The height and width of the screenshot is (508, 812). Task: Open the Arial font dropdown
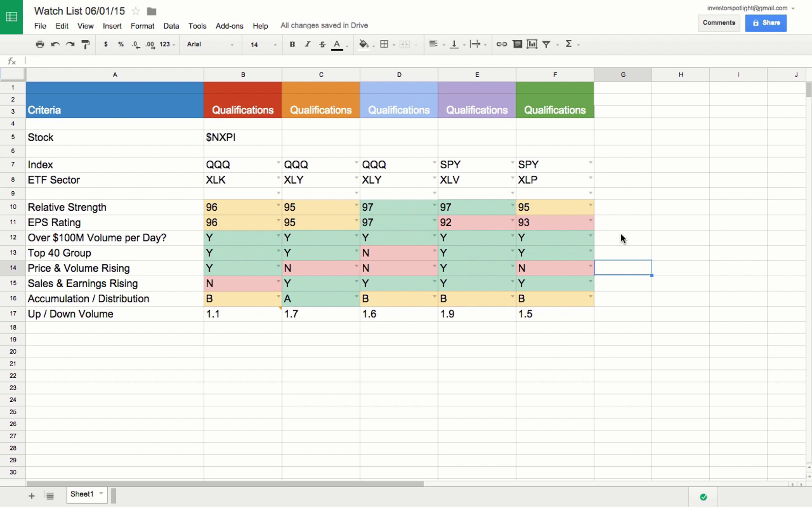click(x=210, y=44)
